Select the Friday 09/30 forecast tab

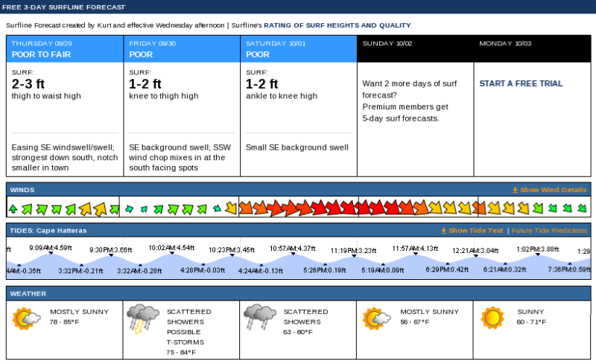click(181, 49)
